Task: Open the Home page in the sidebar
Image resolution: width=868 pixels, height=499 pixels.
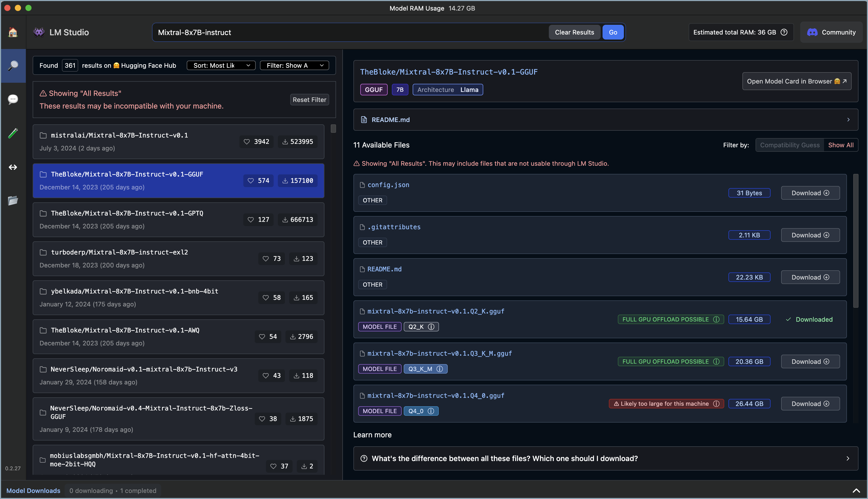Action: (x=13, y=32)
